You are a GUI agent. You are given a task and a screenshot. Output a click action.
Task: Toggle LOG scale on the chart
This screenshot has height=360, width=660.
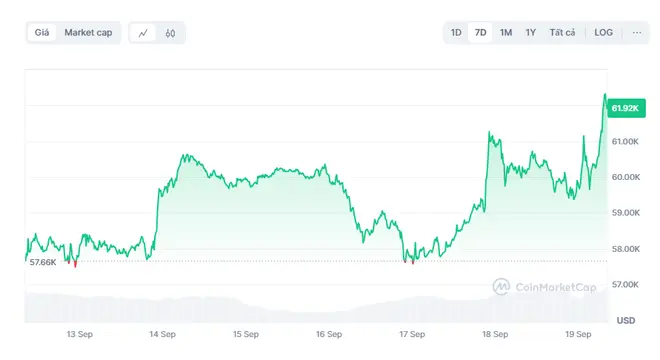(x=603, y=32)
